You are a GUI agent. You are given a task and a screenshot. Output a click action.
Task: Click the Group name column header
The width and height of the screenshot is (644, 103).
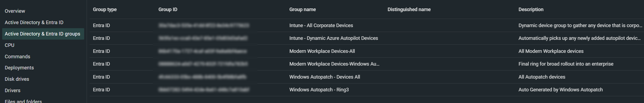[x=302, y=9]
